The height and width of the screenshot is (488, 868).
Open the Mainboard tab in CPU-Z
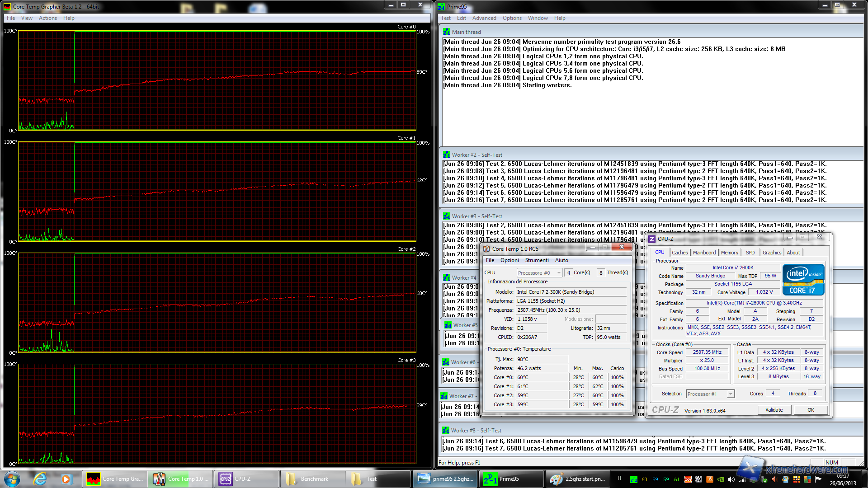coord(704,253)
